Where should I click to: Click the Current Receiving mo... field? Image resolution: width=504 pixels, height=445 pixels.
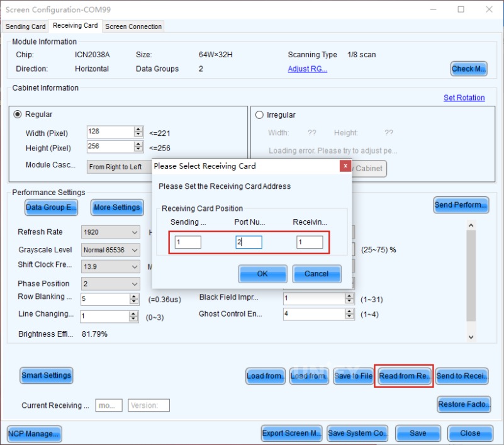109,405
